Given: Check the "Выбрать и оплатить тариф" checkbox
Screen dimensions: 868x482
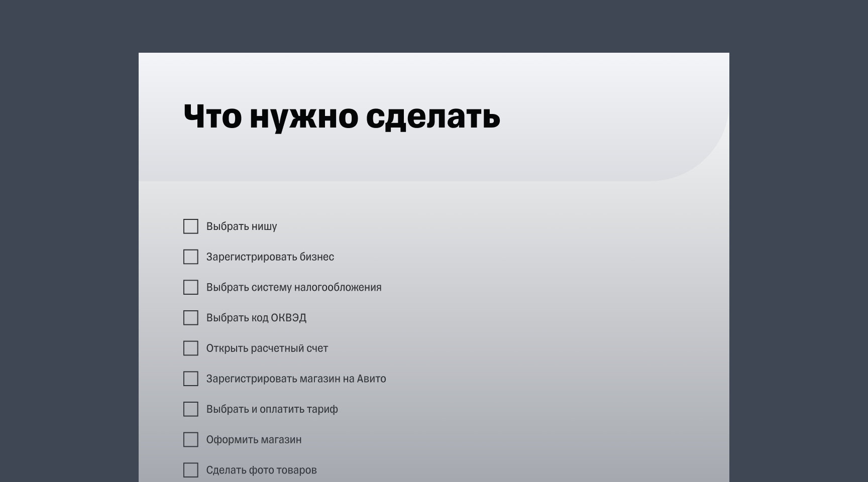Looking at the screenshot, I should tap(191, 409).
